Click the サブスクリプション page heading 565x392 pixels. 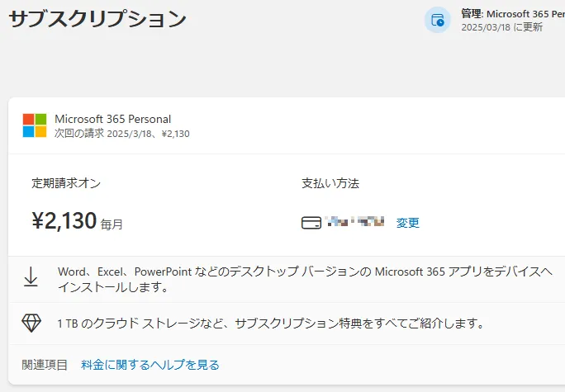(97, 19)
